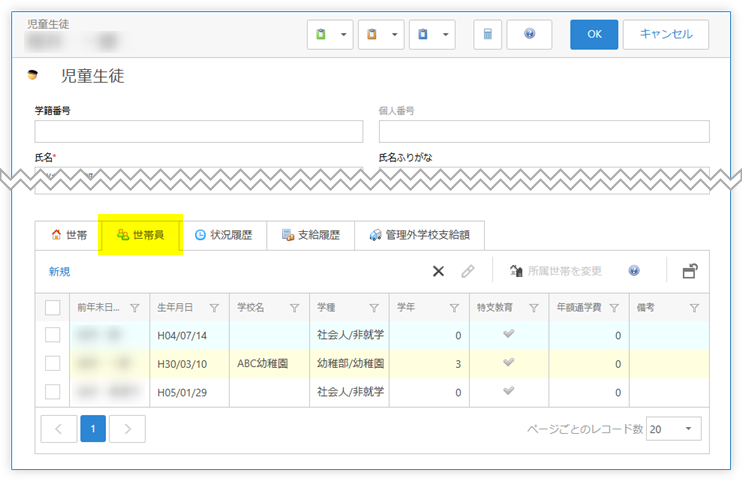The image size is (742, 481).
Task: Focus the 個人番号 input field
Action: tap(544, 131)
